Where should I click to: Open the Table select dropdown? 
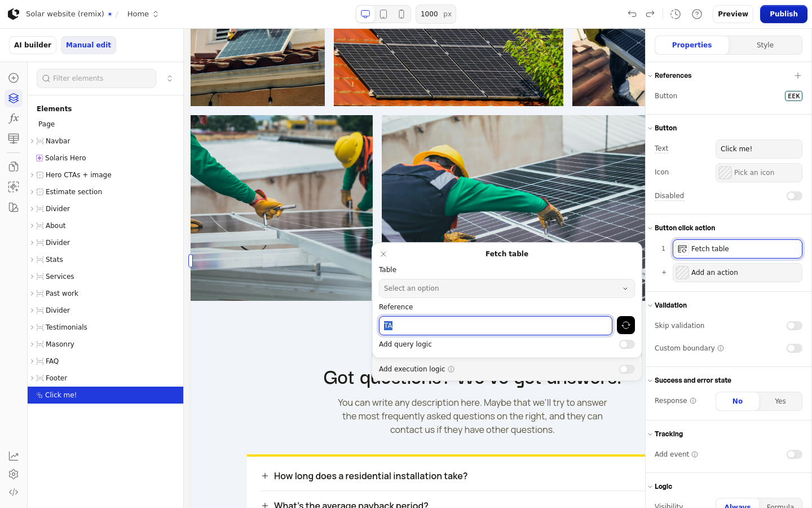[507, 288]
